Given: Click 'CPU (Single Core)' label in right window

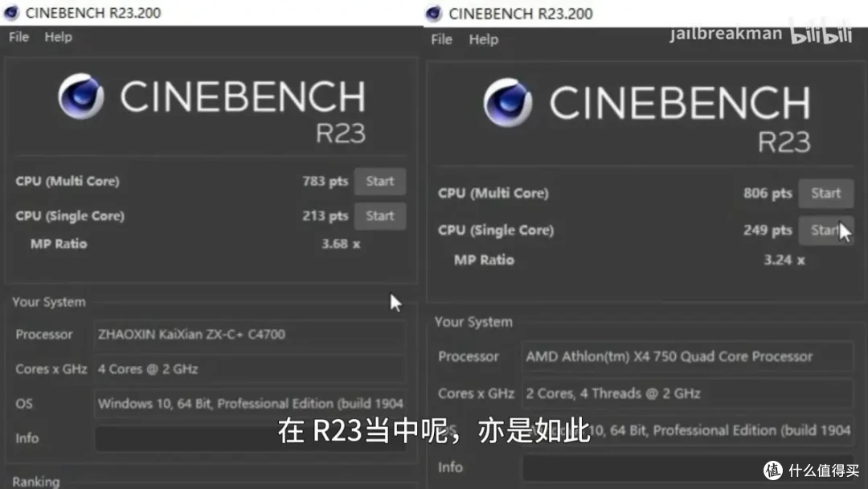Looking at the screenshot, I should tap(495, 230).
